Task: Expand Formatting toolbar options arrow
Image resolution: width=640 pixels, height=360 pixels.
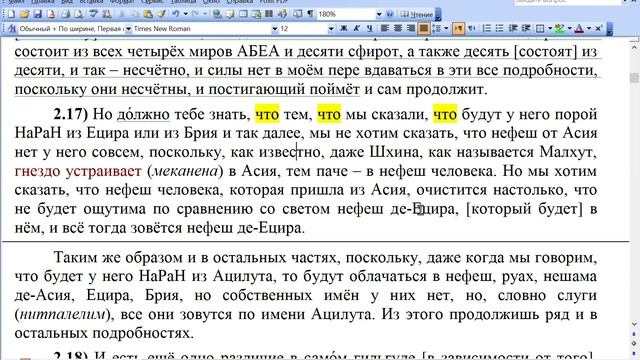Action: click(610, 29)
